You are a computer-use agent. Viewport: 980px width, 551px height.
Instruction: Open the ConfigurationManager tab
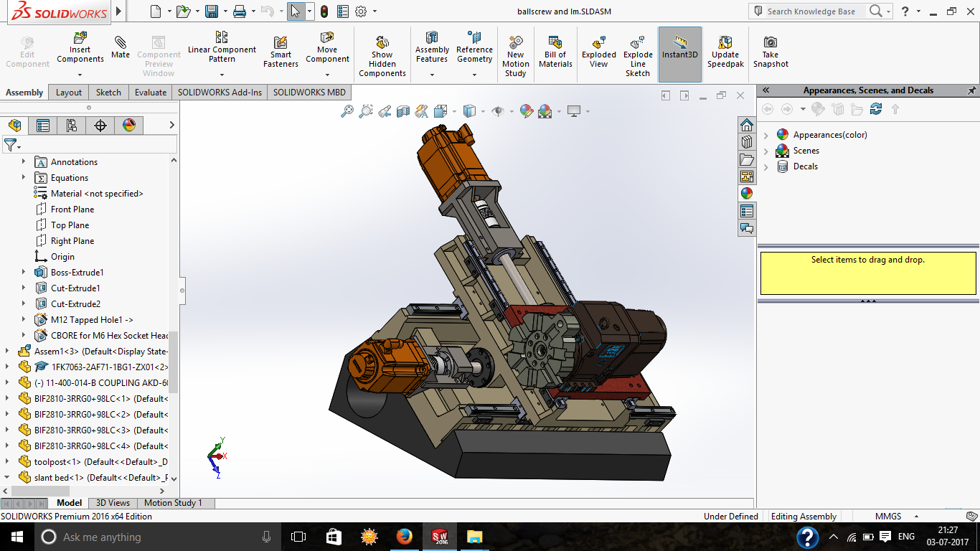pos(72,126)
